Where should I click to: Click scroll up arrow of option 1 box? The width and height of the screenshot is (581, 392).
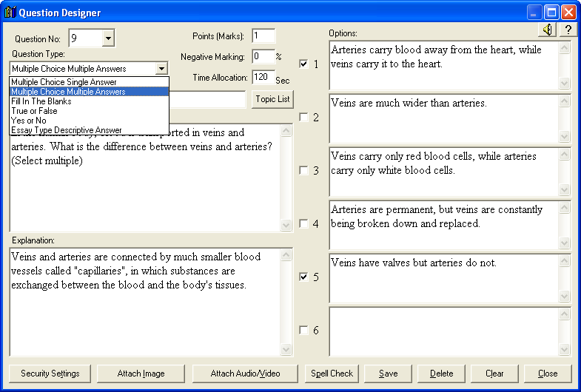coord(564,47)
